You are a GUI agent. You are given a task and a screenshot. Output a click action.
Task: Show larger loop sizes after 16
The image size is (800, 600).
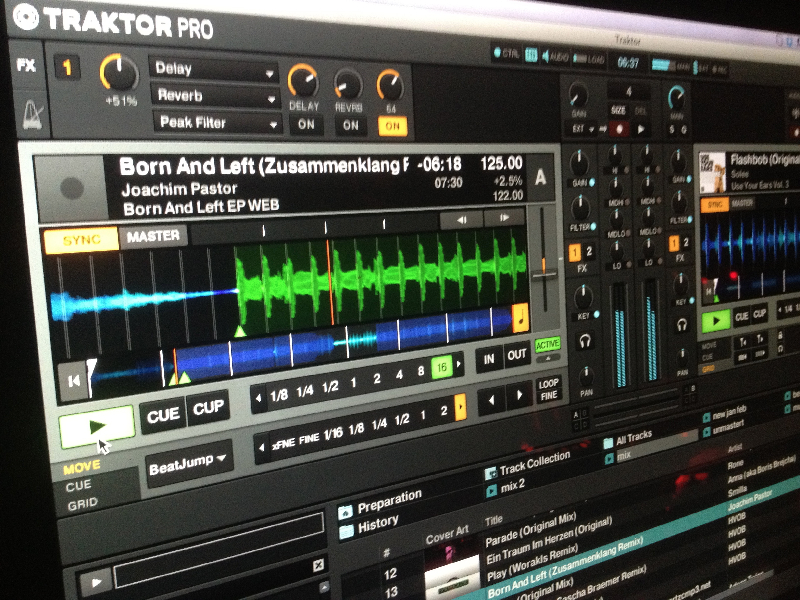(458, 364)
